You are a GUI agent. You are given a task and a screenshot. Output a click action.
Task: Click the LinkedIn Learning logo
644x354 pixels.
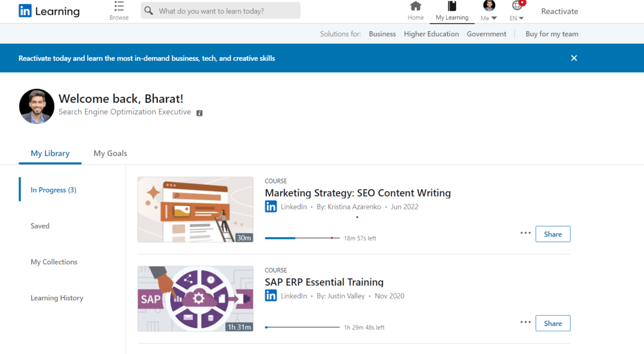point(48,10)
